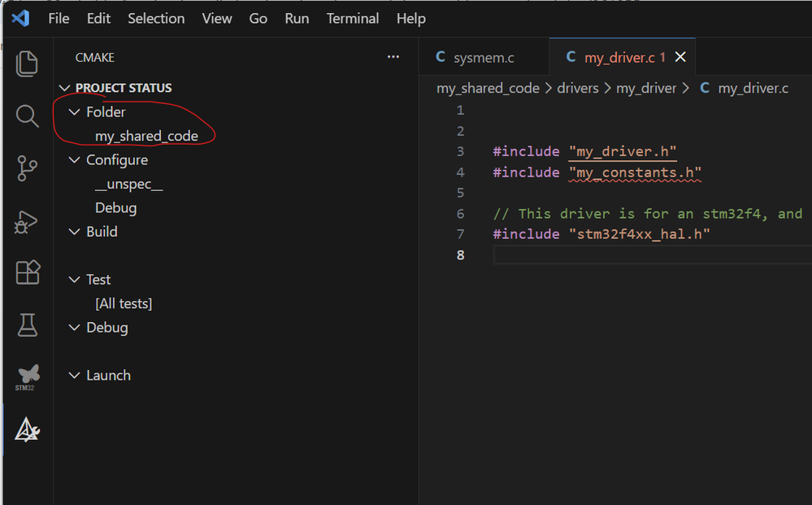Collapse the Test tree node
Image resolution: width=812 pixels, height=505 pixels.
click(x=76, y=280)
